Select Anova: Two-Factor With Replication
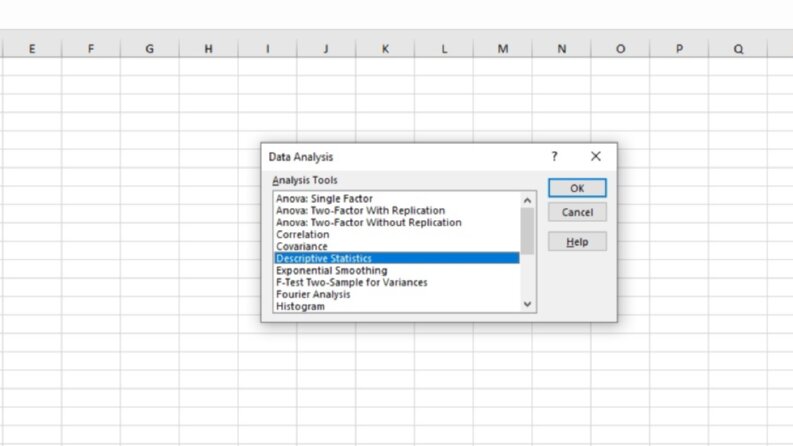The height and width of the screenshot is (446, 793). [396, 210]
